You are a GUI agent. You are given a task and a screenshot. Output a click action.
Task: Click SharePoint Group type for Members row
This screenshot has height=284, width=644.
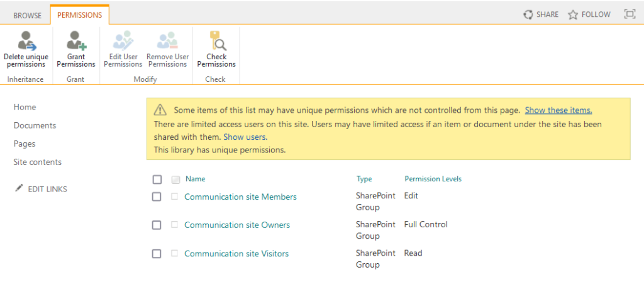coord(375,202)
